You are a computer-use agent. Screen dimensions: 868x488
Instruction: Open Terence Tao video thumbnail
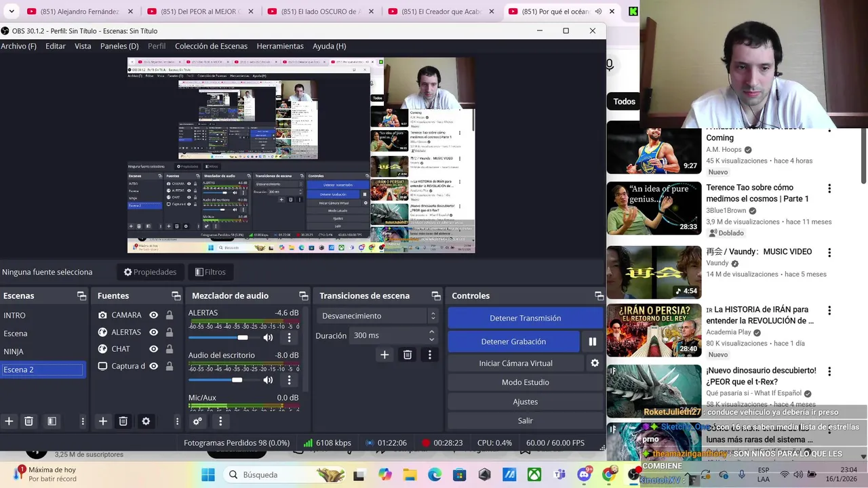pyautogui.click(x=654, y=208)
